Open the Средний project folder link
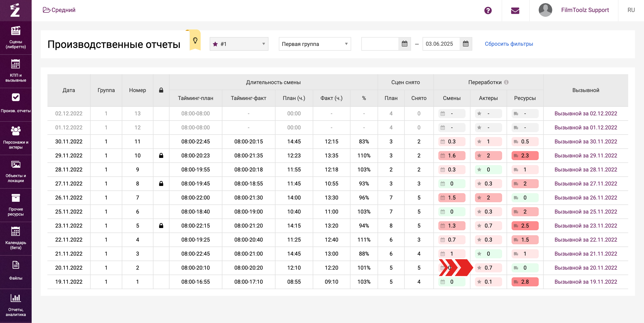 tap(59, 10)
